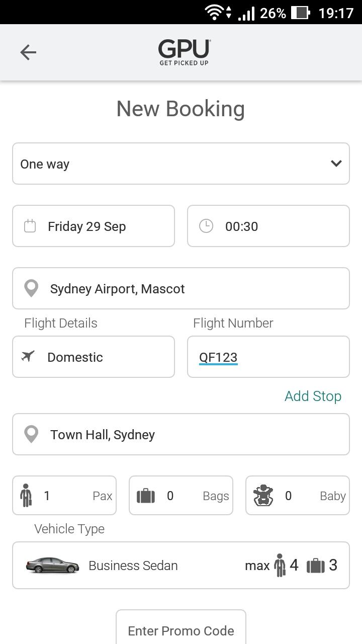Tap the back arrow icon

pos(28,52)
